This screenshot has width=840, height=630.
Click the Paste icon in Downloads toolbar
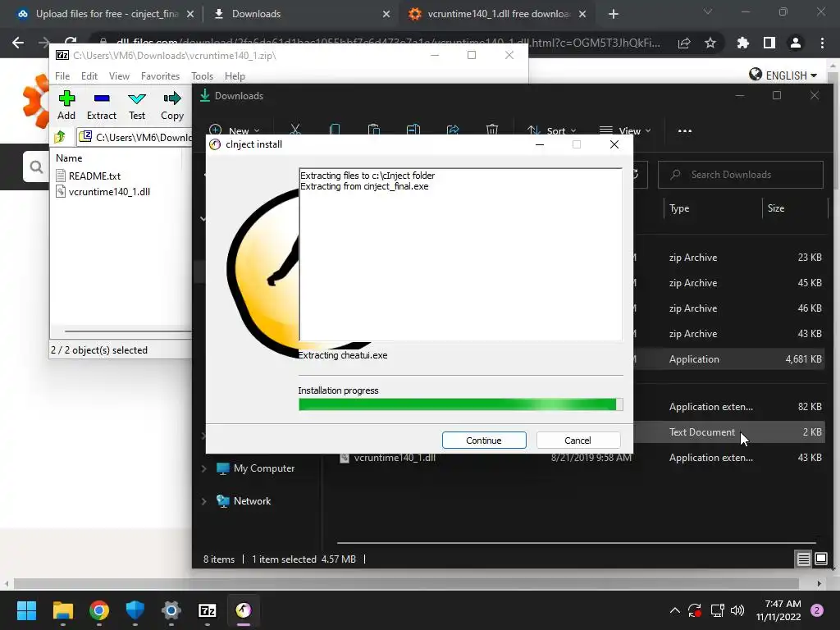[374, 130]
